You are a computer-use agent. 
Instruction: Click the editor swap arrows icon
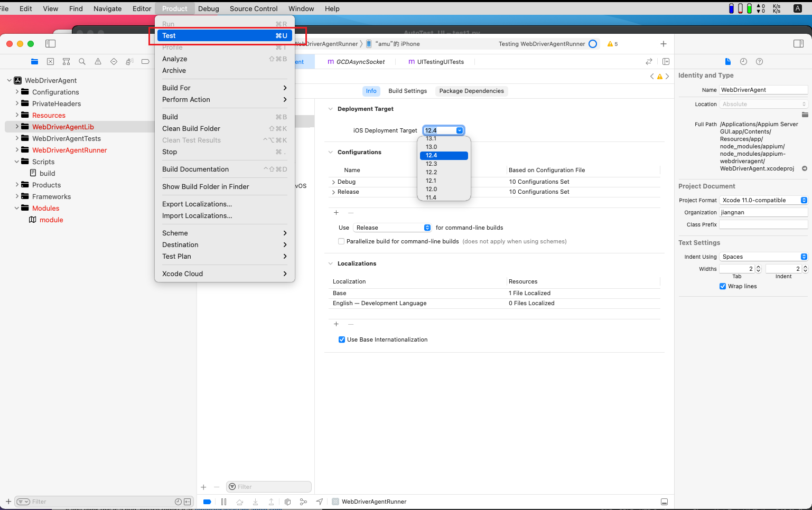(649, 62)
